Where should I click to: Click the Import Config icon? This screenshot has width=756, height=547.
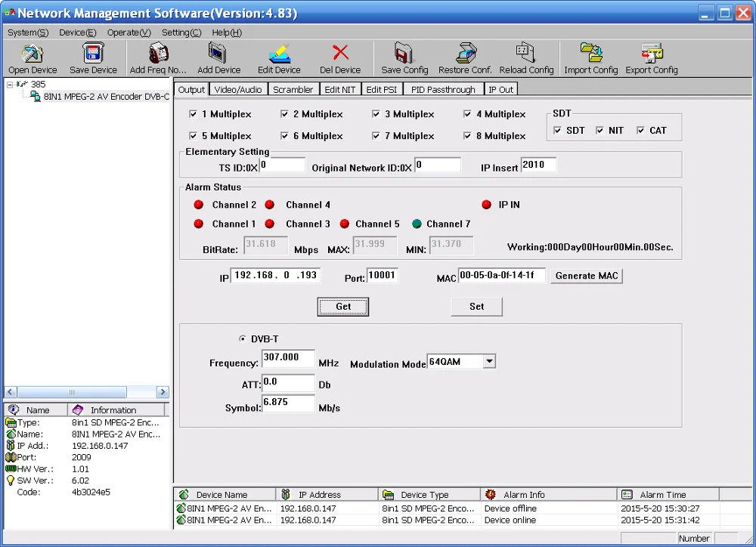[590, 54]
